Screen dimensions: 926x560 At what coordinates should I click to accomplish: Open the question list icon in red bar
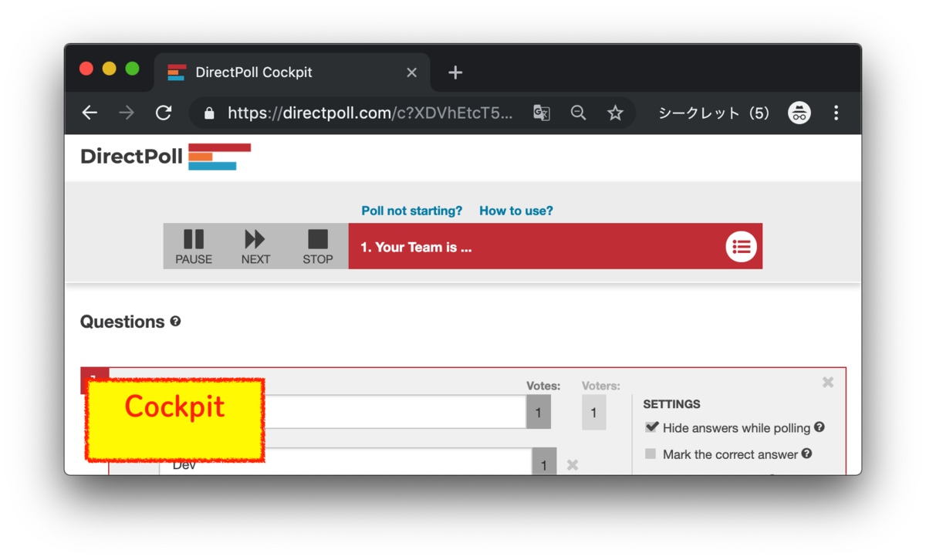[741, 247]
